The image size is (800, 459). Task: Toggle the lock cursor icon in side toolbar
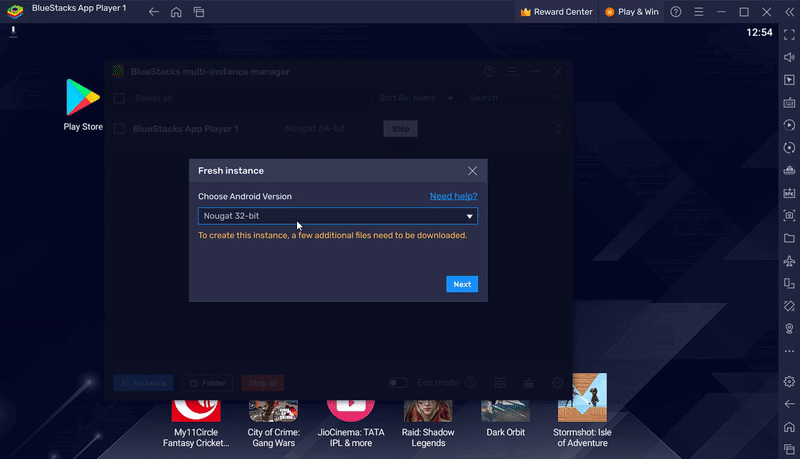point(789,80)
